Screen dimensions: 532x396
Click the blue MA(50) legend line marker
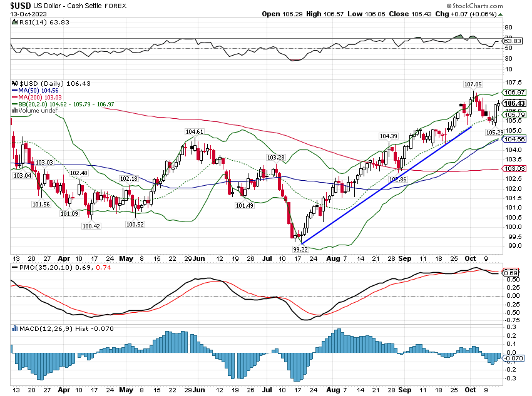tap(15, 90)
